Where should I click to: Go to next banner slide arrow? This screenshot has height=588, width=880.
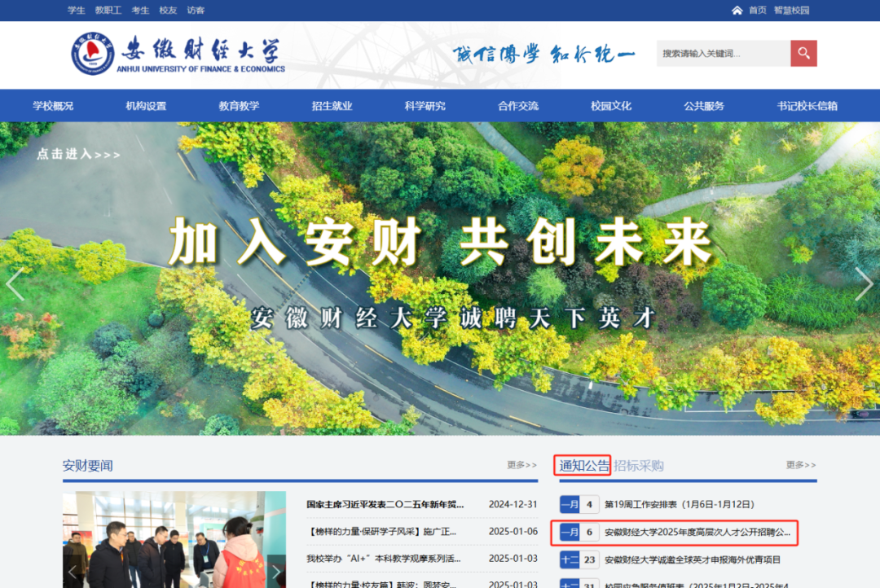pyautogui.click(x=864, y=284)
